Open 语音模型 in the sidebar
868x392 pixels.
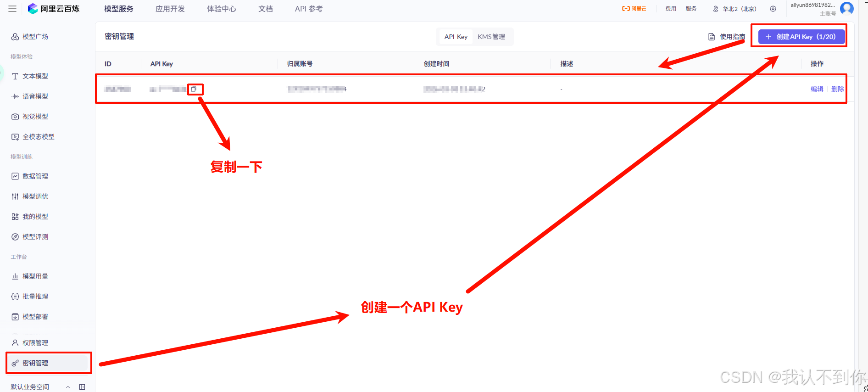(30, 96)
